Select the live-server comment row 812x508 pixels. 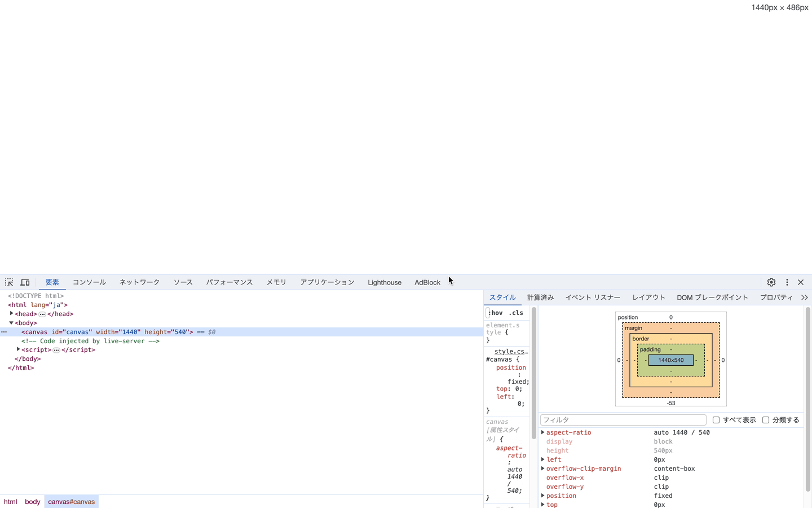click(241, 341)
